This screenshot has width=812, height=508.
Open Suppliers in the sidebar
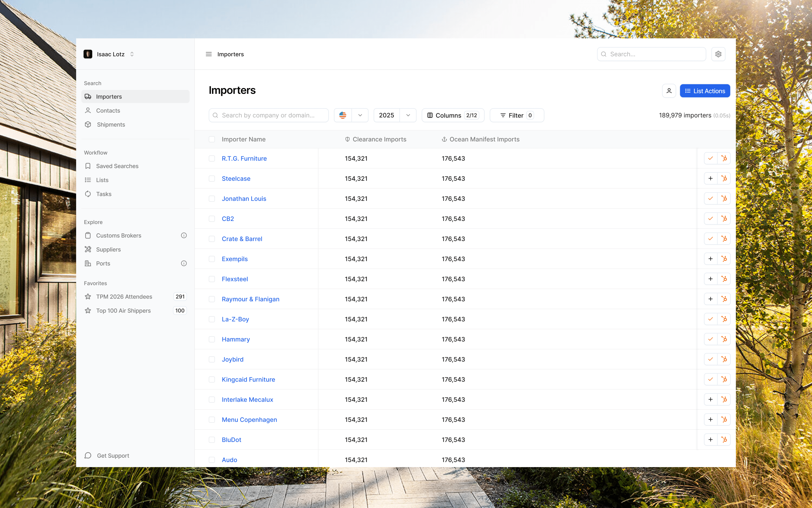click(x=135, y=250)
